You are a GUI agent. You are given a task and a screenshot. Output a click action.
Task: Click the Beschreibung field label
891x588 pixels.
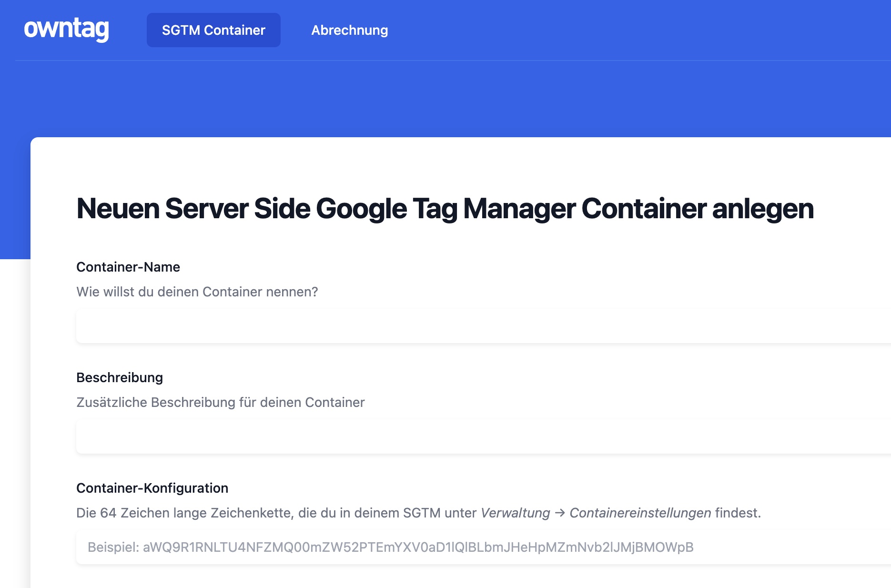click(x=120, y=377)
